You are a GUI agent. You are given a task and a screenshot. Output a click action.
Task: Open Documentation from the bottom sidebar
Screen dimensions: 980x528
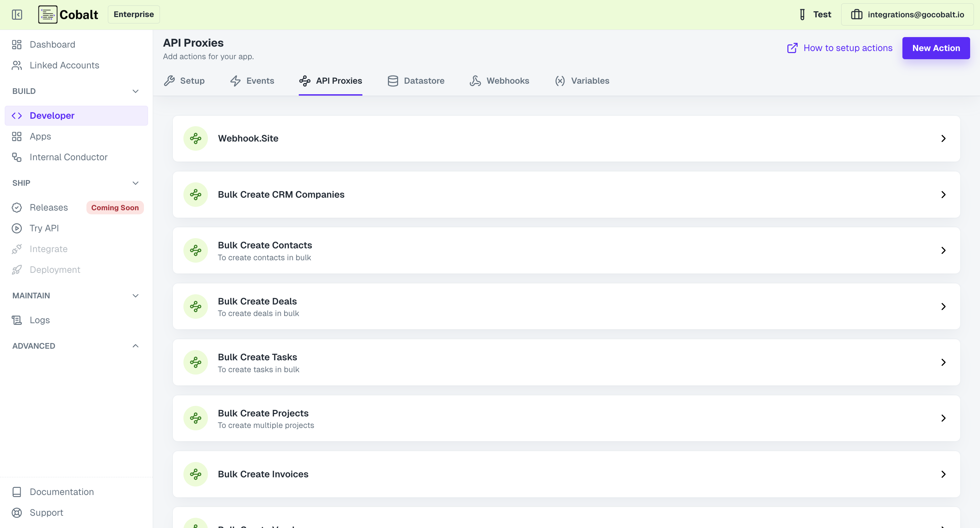click(61, 492)
